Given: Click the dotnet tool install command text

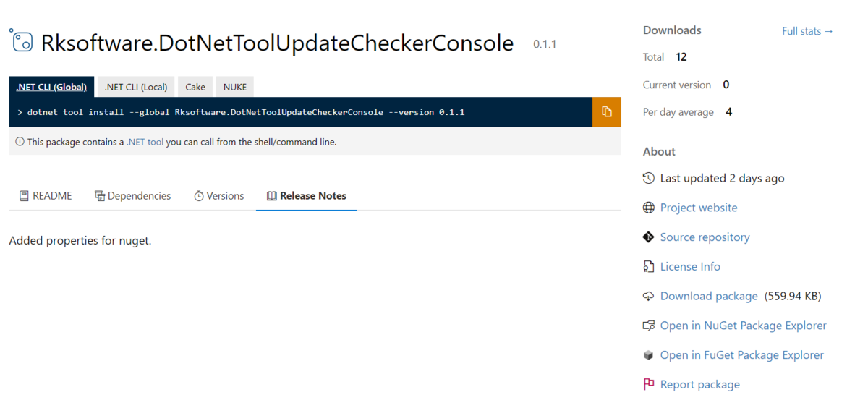Looking at the screenshot, I should click(x=246, y=112).
